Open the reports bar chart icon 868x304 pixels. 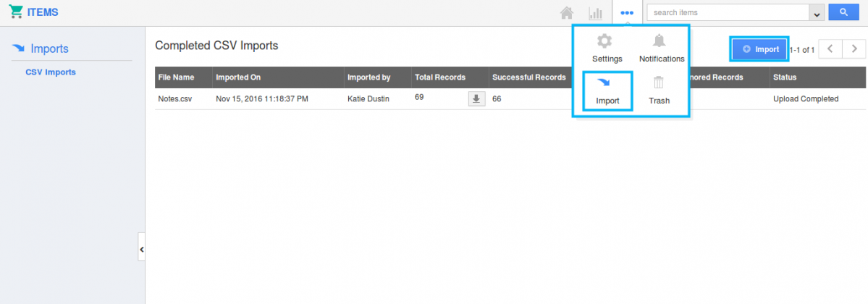596,13
